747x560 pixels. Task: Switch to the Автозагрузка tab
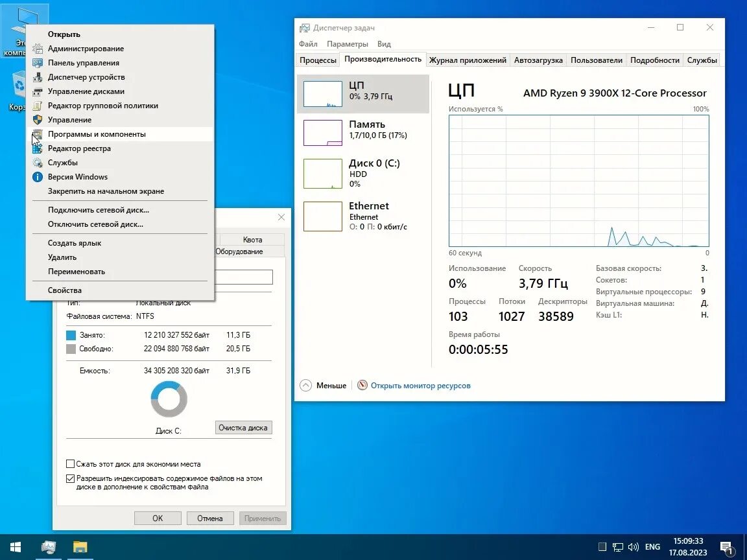tap(538, 60)
